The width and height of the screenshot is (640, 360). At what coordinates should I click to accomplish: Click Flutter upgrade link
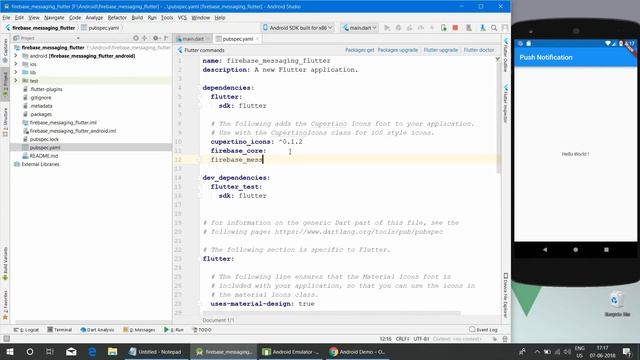click(x=441, y=50)
